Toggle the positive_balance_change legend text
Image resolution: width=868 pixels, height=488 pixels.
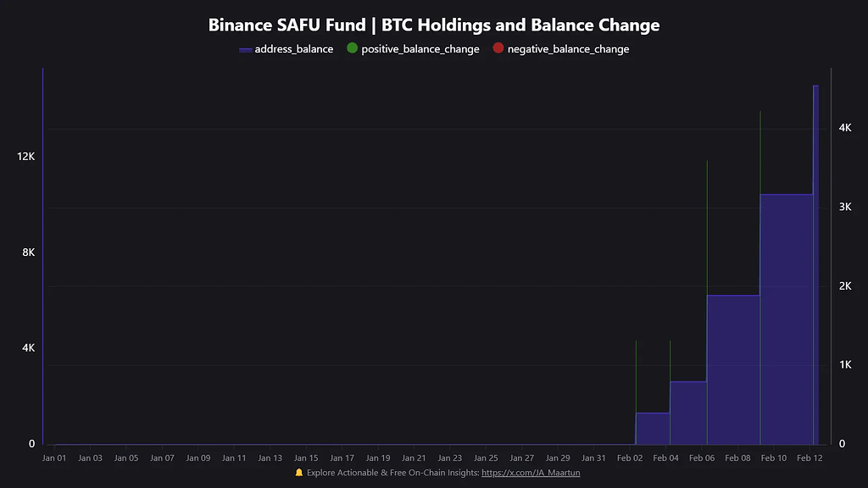[420, 49]
